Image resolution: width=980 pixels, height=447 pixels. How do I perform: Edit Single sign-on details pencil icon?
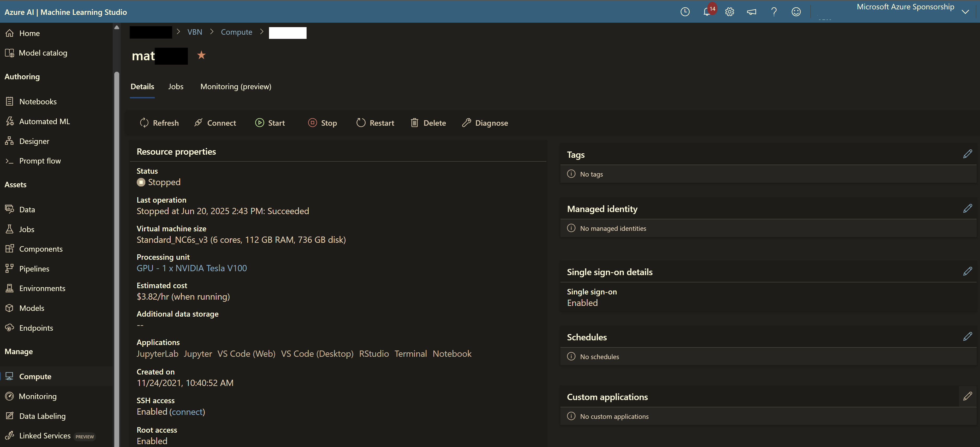pos(967,271)
